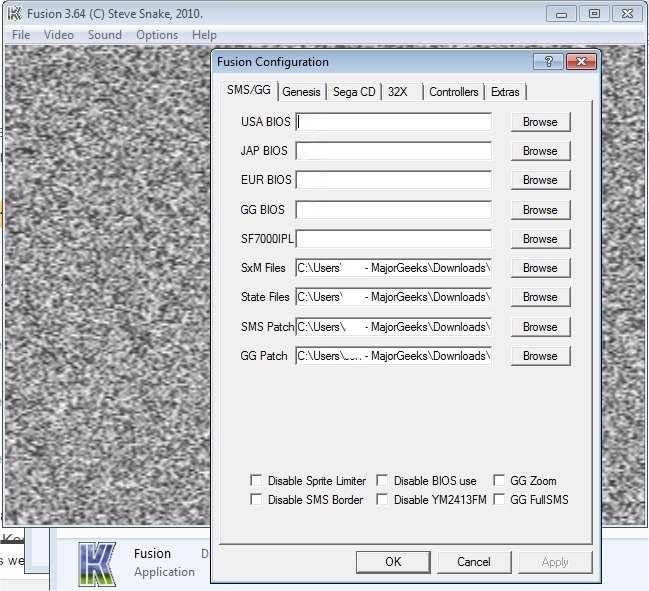Click the Cancel button
The height and width of the screenshot is (591, 649).
tap(474, 562)
